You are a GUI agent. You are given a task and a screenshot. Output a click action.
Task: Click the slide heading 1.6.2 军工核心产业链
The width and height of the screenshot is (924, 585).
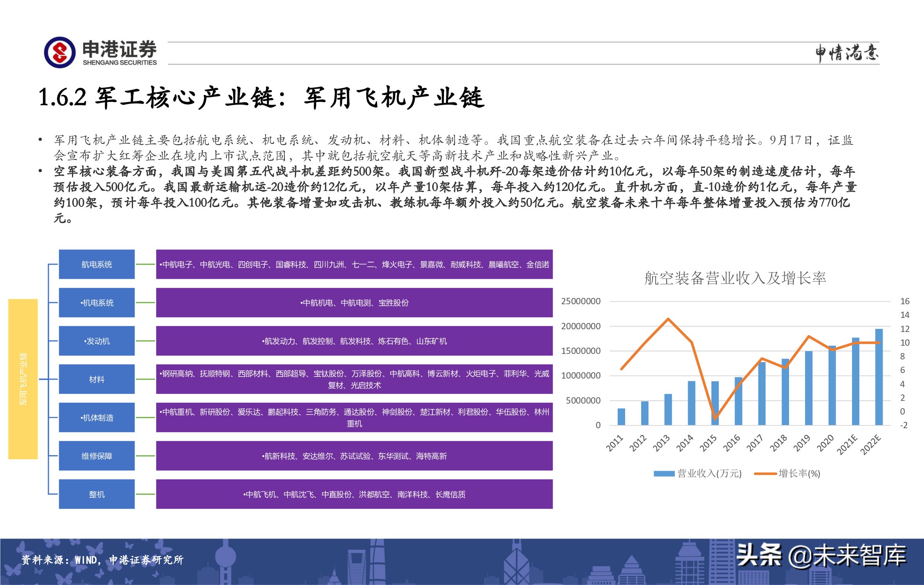[261, 97]
